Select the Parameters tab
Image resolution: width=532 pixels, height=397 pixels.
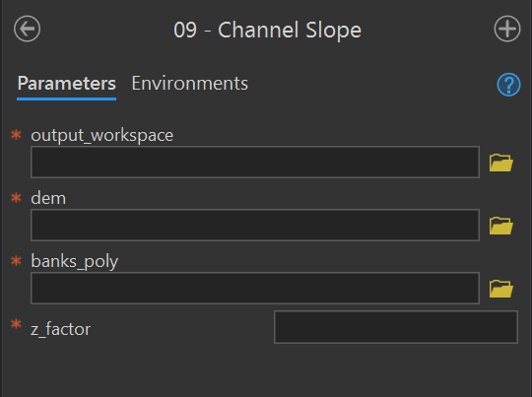tap(67, 84)
